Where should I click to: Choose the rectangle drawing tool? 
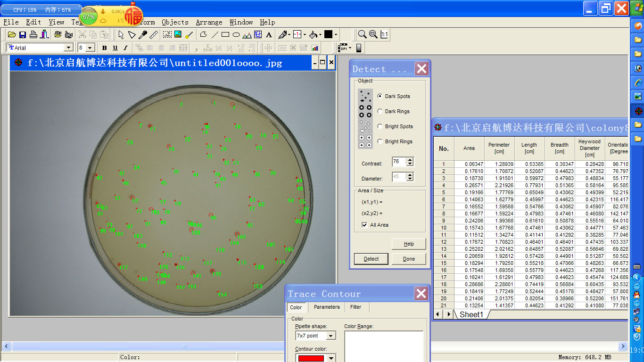tap(225, 34)
